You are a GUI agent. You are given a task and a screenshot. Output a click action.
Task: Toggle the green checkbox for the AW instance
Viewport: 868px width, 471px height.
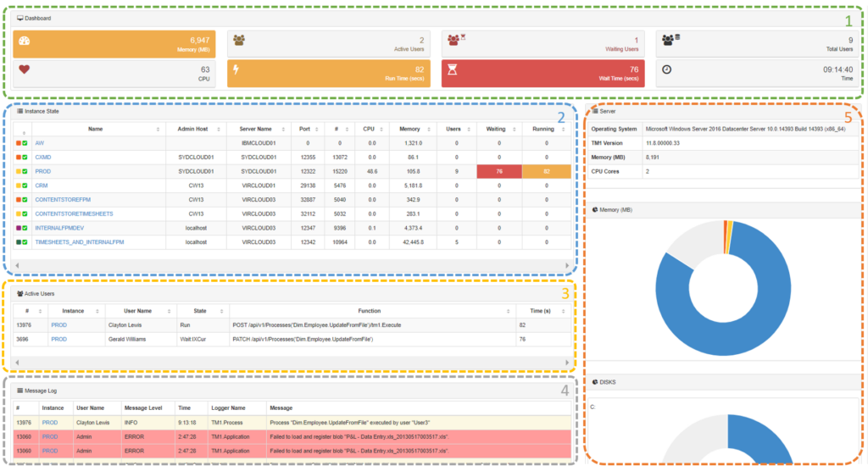pyautogui.click(x=25, y=143)
